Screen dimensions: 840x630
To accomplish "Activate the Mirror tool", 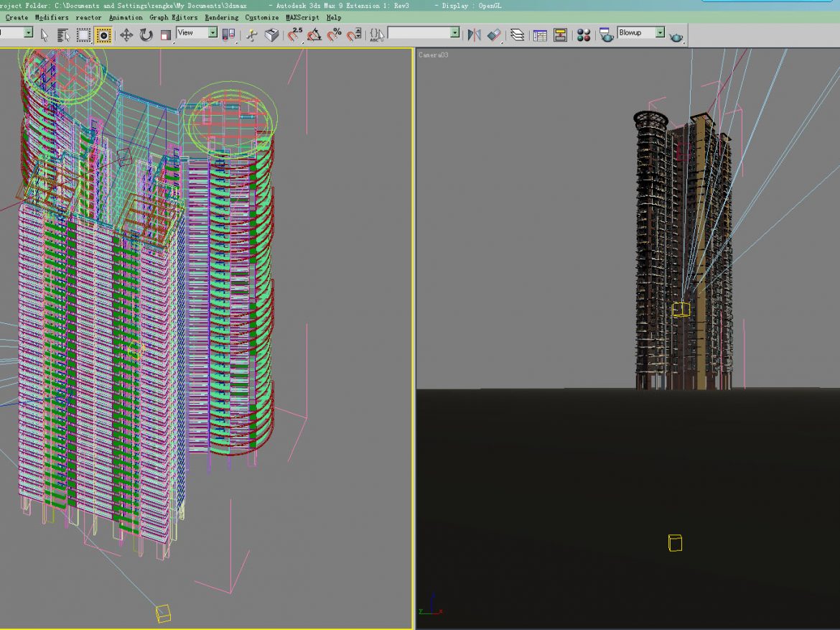I will click(474, 33).
